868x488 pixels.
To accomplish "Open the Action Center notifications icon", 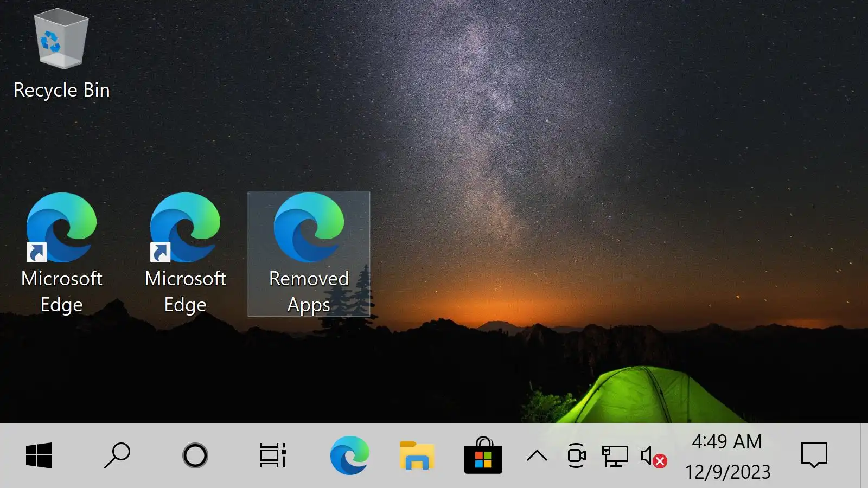I will click(814, 455).
